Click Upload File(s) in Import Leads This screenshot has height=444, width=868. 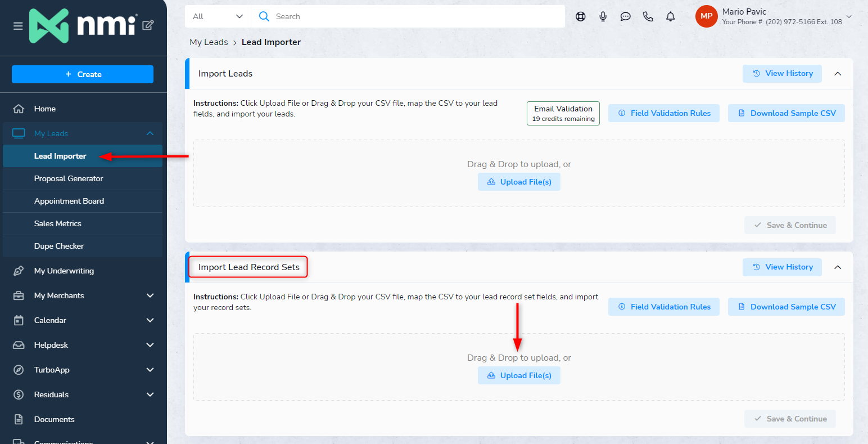point(519,182)
